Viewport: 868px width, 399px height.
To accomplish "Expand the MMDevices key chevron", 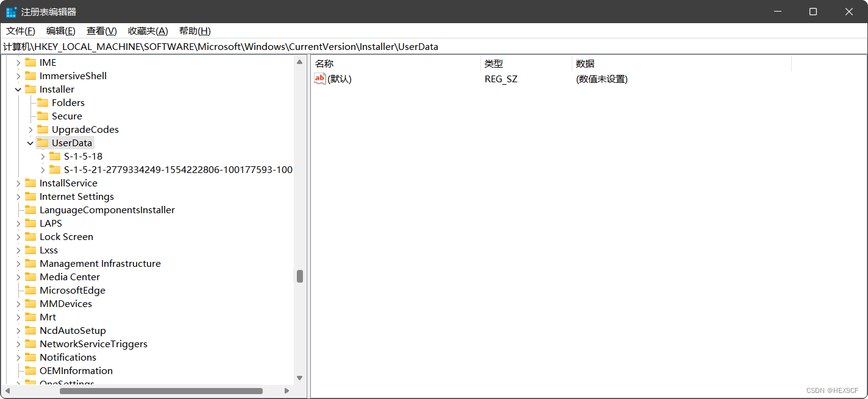I will click(18, 304).
